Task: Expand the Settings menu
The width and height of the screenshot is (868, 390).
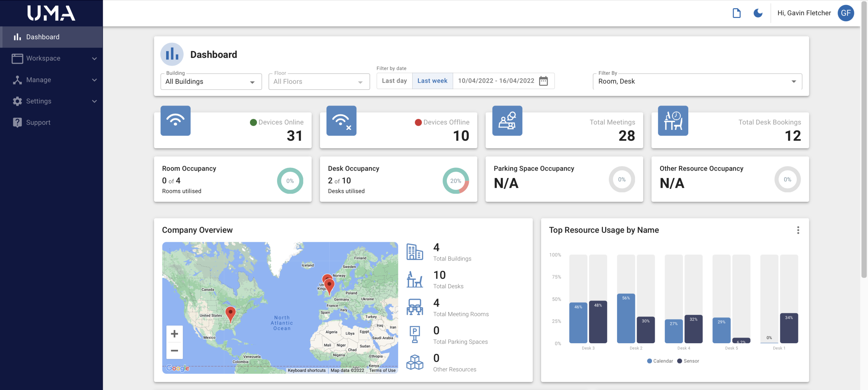Action: point(52,101)
